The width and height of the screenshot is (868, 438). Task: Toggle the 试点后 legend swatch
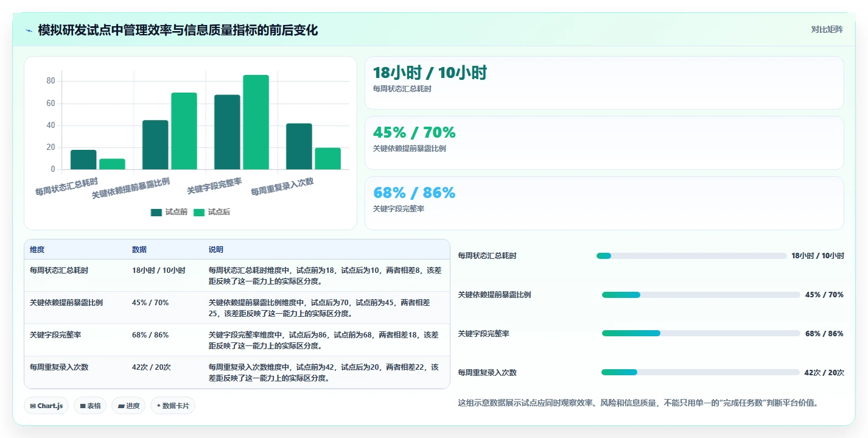(x=199, y=212)
